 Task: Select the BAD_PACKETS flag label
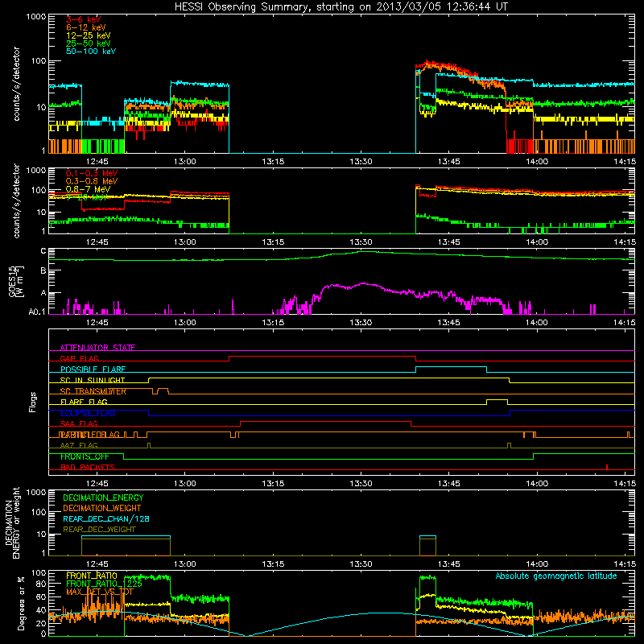(x=88, y=468)
